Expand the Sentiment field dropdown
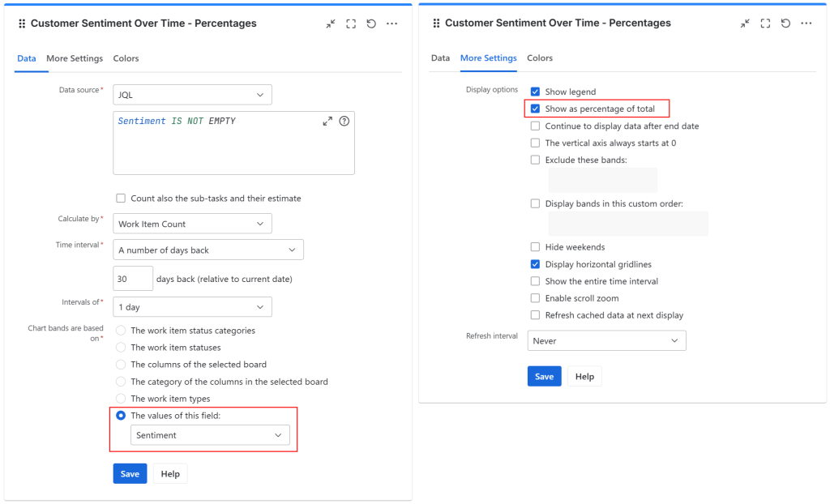Viewport: 830px width, 504px height. [210, 435]
